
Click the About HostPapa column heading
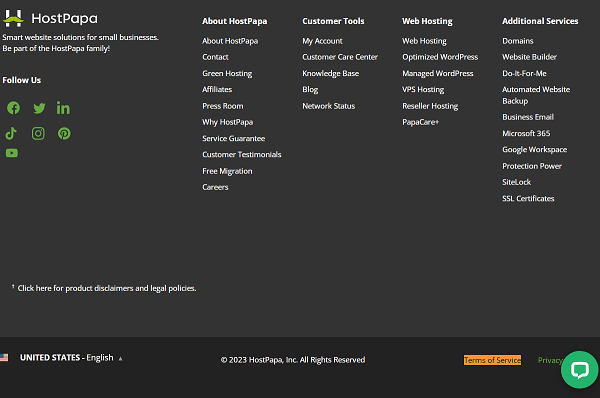235,21
